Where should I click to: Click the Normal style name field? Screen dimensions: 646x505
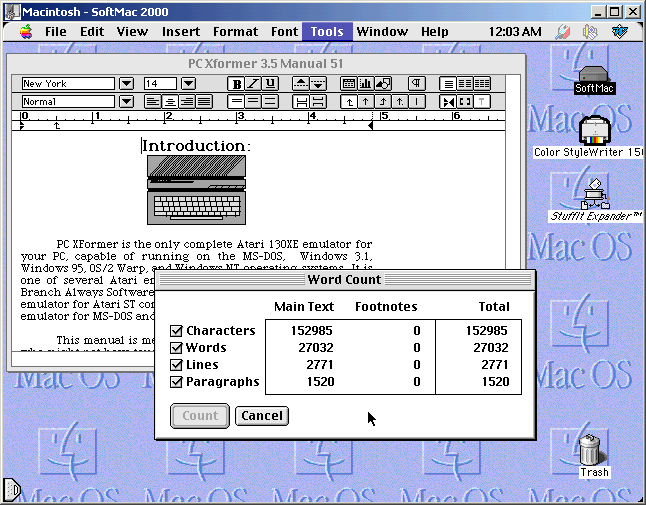pyautogui.click(x=68, y=101)
